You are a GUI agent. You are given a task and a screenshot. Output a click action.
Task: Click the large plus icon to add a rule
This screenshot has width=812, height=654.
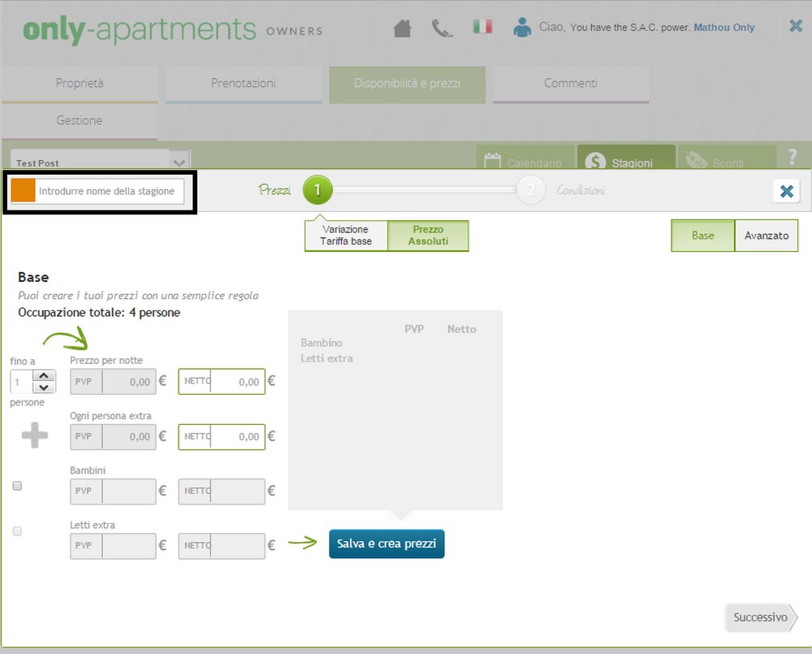tap(34, 436)
